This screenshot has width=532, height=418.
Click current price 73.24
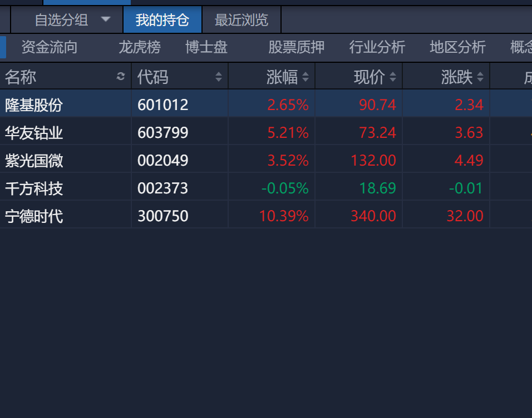pos(378,132)
